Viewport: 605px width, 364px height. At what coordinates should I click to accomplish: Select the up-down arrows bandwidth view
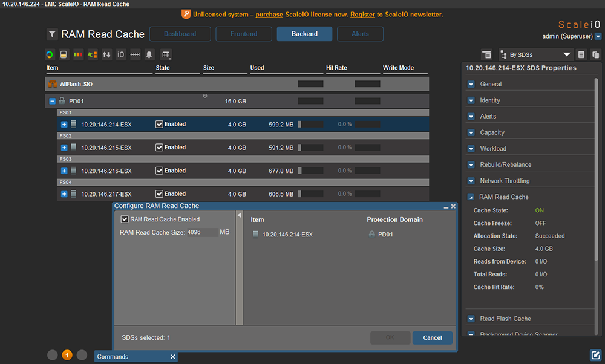tap(106, 55)
